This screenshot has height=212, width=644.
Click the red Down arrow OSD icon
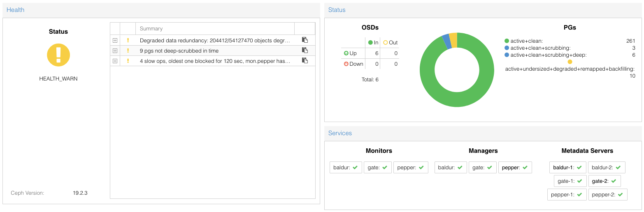pos(346,64)
